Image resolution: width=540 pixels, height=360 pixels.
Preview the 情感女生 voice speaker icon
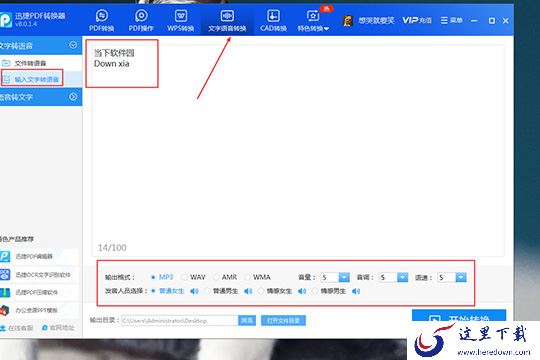coord(302,291)
